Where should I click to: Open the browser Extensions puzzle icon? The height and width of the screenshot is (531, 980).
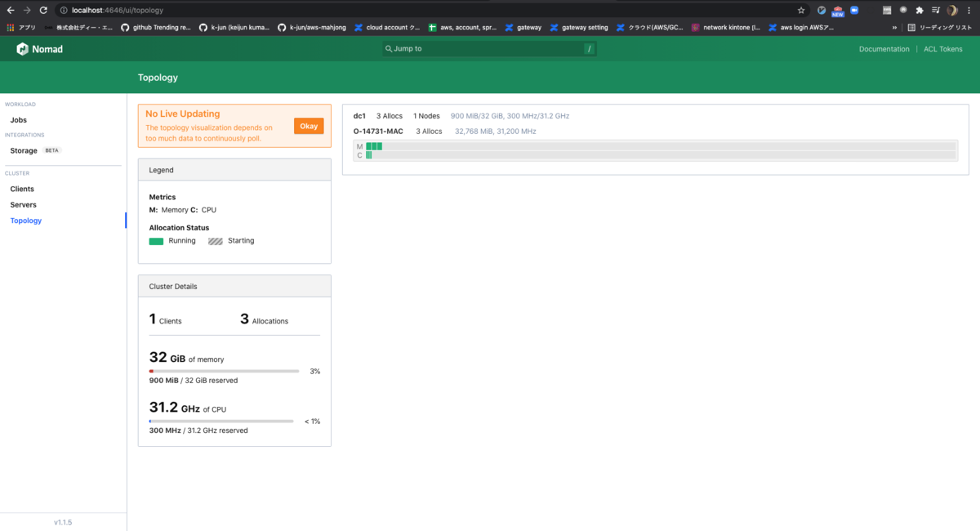pyautogui.click(x=919, y=11)
